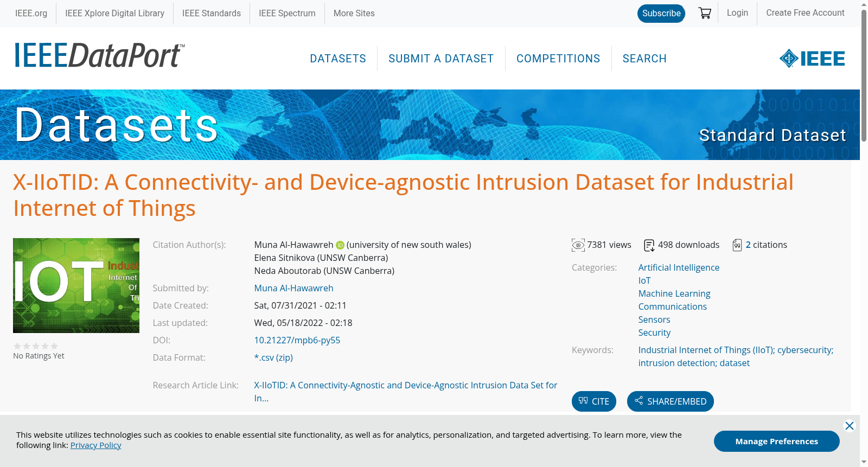Click the page vertical scrollbar
Viewport: 868px width, 467px height.
[x=864, y=75]
